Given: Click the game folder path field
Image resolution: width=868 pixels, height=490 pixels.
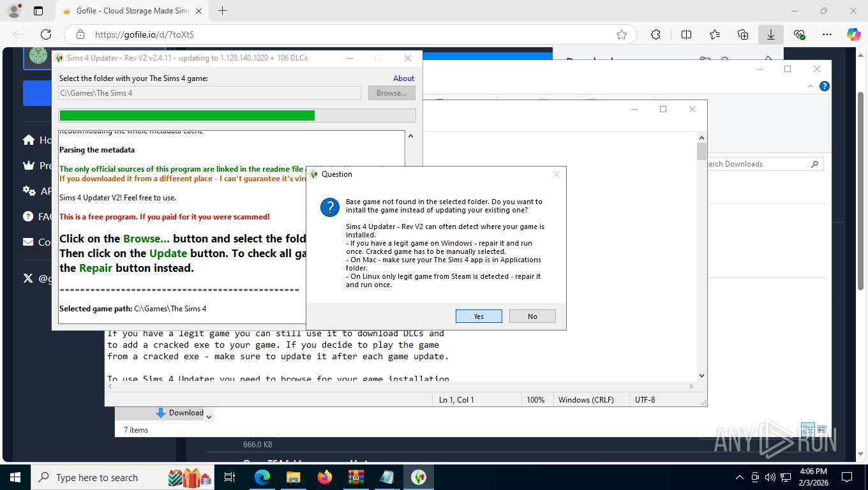Looking at the screenshot, I should pos(209,93).
